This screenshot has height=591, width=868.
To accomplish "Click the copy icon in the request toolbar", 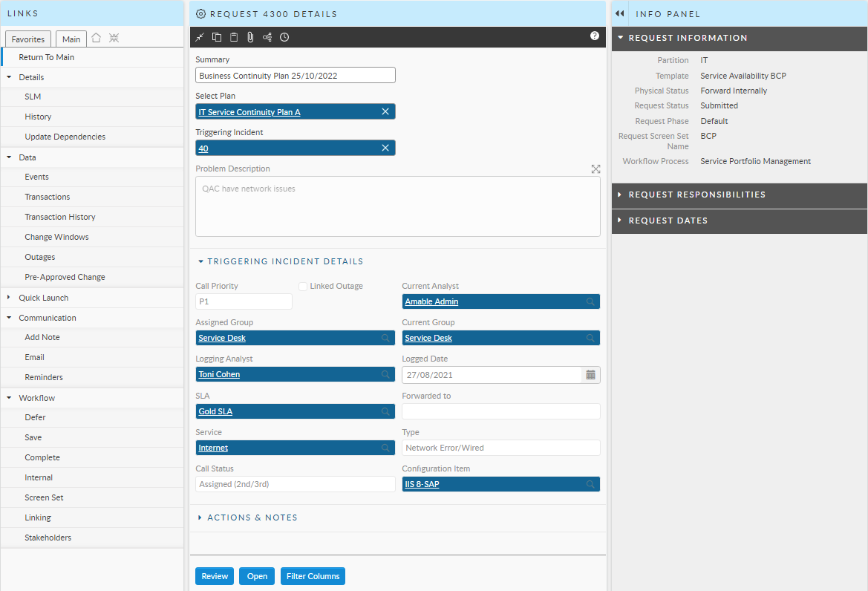I will click(217, 37).
